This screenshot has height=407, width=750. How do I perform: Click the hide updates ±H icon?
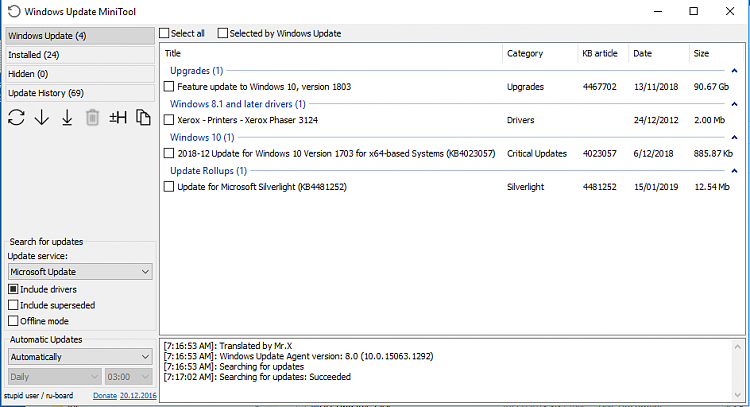point(118,117)
